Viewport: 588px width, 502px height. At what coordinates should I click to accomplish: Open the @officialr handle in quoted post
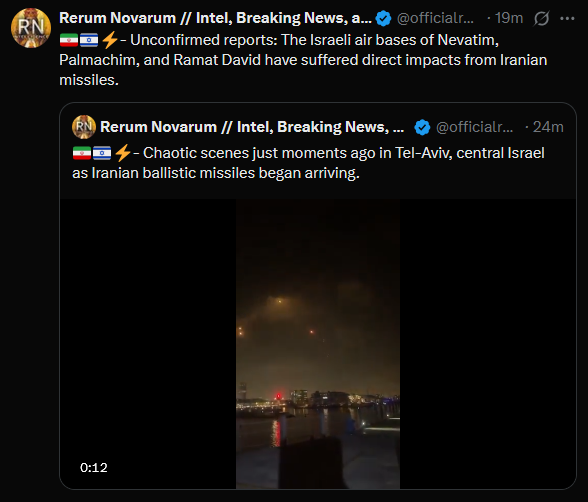tap(474, 127)
